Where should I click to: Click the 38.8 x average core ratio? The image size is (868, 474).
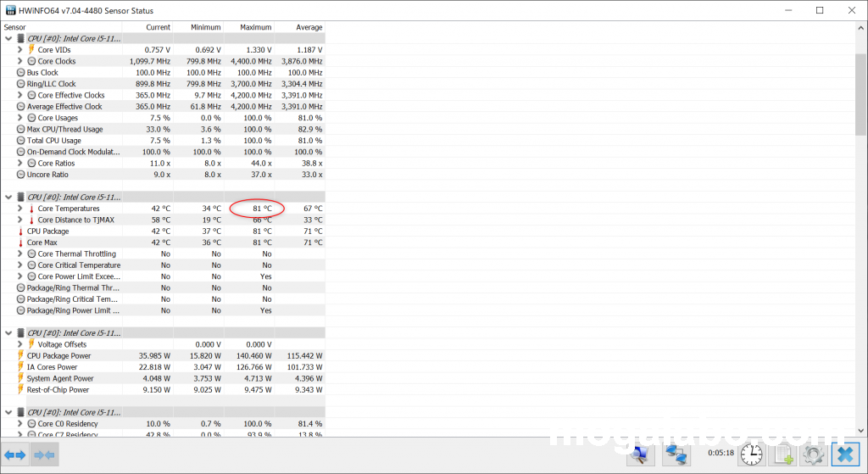(x=312, y=164)
